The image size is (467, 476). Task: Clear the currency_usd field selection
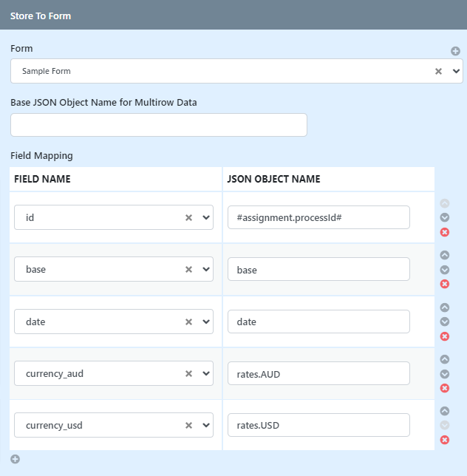188,425
